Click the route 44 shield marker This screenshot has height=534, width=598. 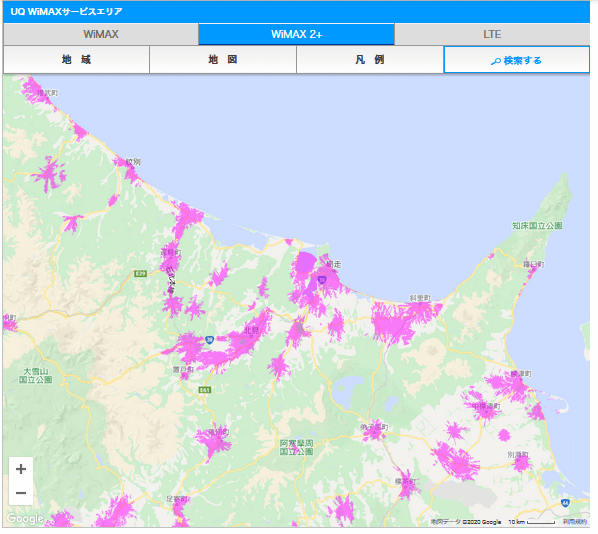565,503
